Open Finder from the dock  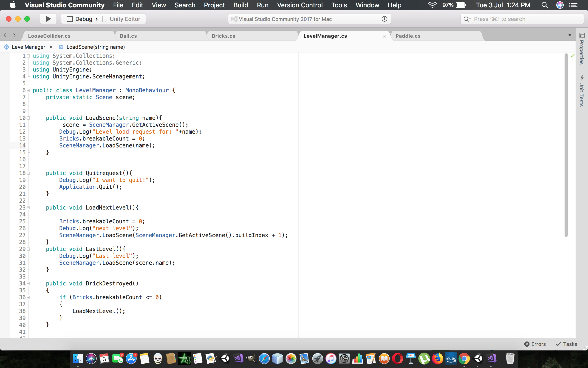(78, 359)
